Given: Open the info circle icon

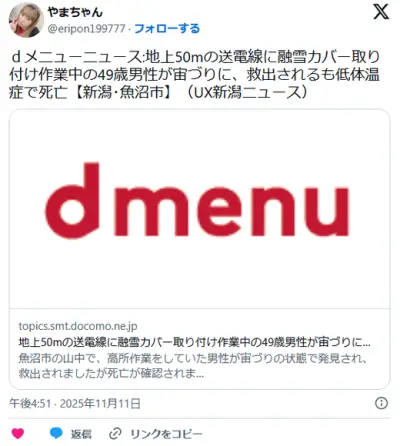Looking at the screenshot, I should pos(381,403).
